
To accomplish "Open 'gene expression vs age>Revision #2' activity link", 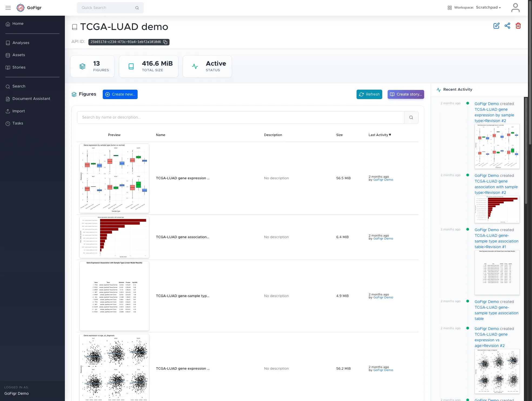I will point(491,340).
